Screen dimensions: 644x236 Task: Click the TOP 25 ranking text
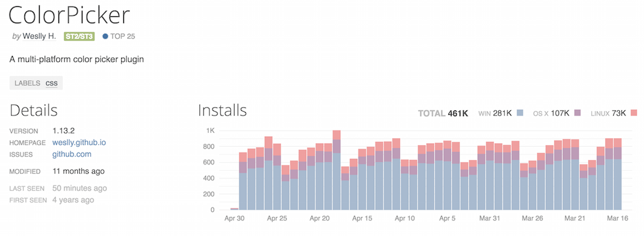(x=123, y=36)
